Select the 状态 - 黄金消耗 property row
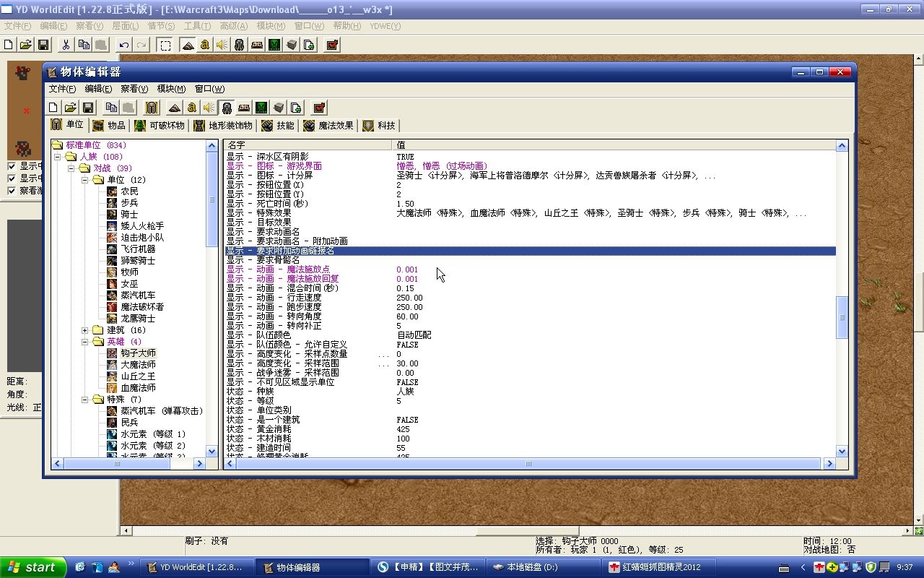Screen dimensions: 924x578 click(531, 429)
